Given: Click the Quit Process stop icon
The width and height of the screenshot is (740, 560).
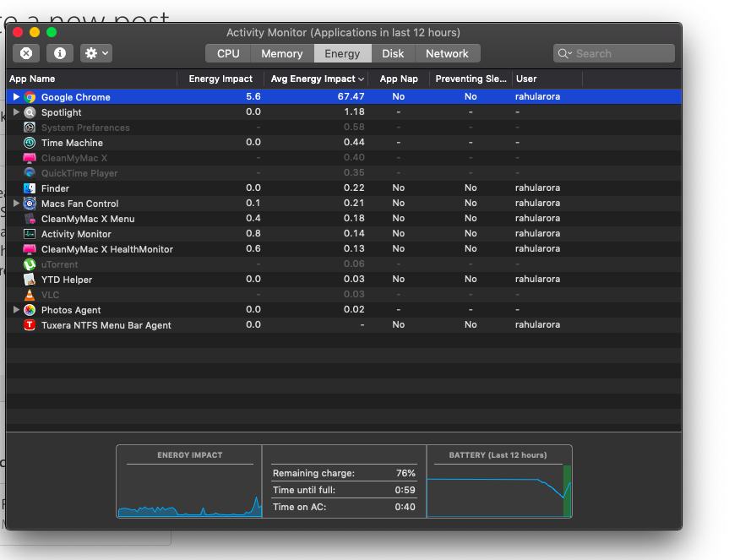Looking at the screenshot, I should tap(26, 53).
